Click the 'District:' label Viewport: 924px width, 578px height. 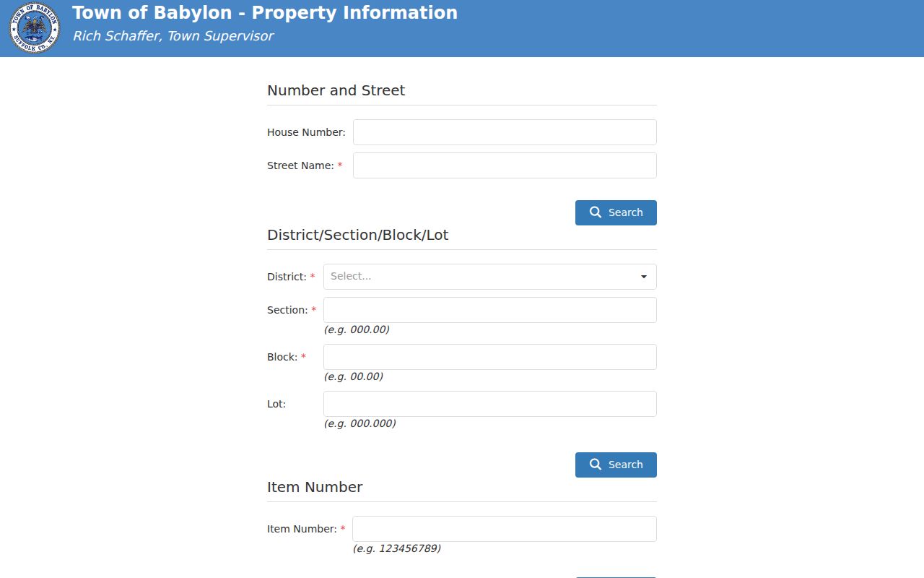click(x=287, y=277)
